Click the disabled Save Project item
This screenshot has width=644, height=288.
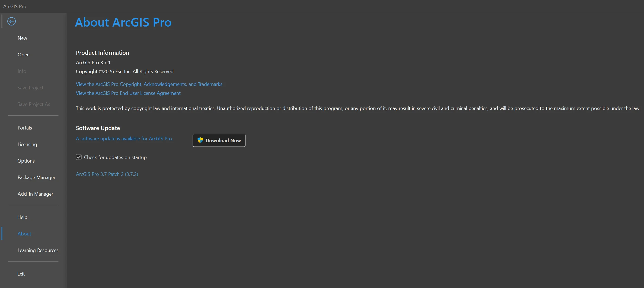pyautogui.click(x=30, y=88)
